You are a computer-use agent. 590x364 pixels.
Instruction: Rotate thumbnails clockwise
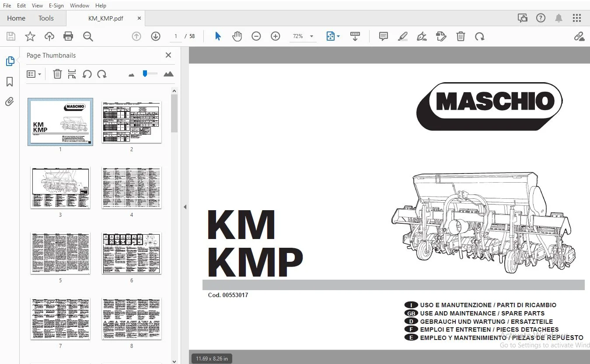click(x=102, y=74)
